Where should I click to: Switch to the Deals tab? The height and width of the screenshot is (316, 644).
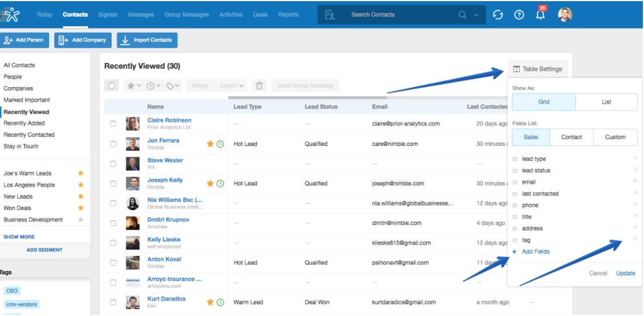tap(260, 15)
